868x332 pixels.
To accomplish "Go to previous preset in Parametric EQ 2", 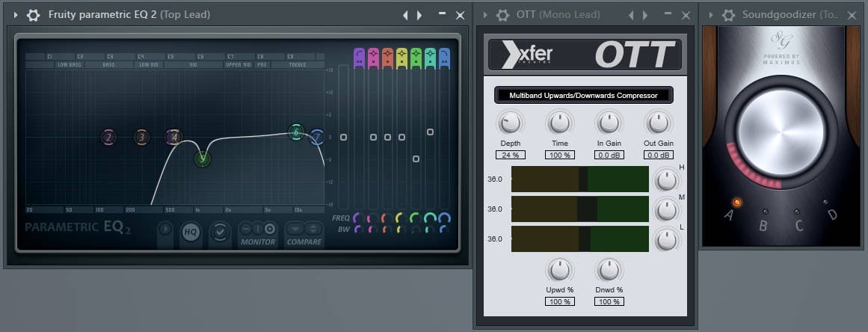I will [x=405, y=16].
